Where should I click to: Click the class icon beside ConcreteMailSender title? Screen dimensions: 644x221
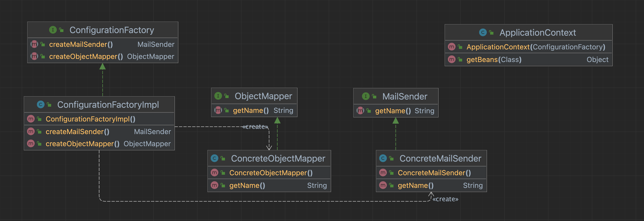[383, 158]
